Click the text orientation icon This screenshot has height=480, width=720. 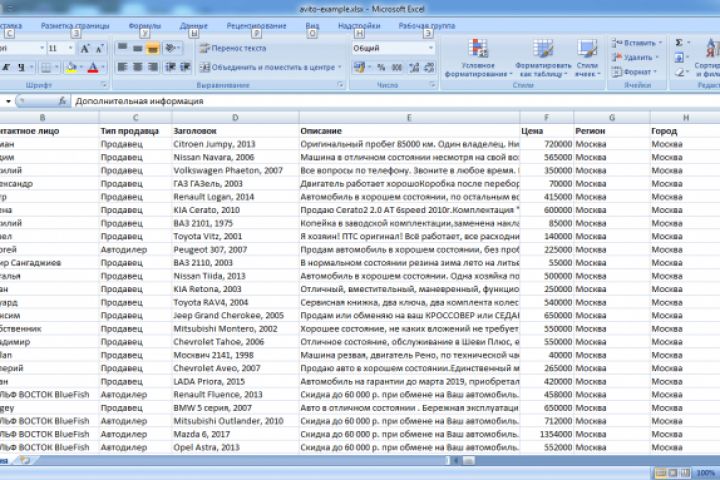(x=171, y=48)
